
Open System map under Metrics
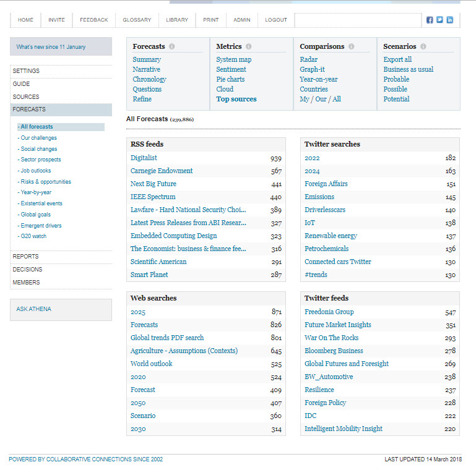pos(234,59)
